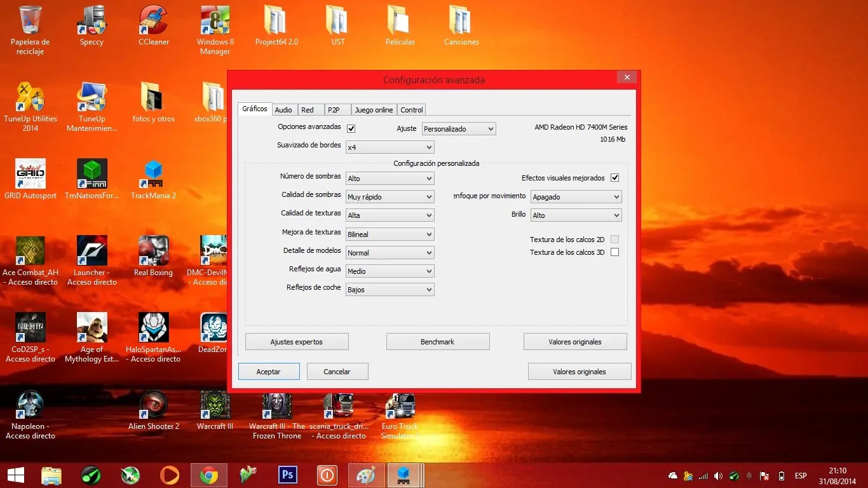
Task: Select the Canciones folder
Action: pyautogui.click(x=461, y=25)
